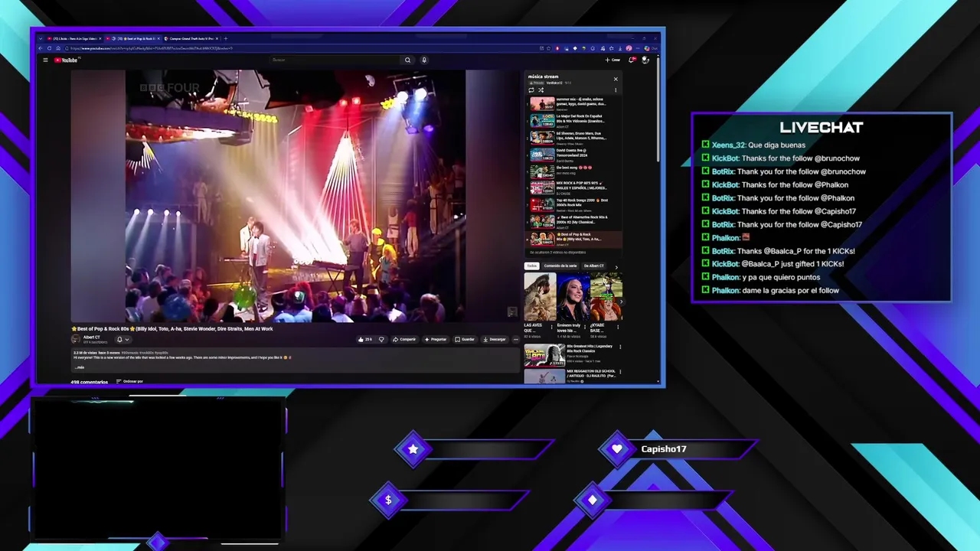980x551 pixels.
Task: Open subscription notification bell dropdown
Action: [122, 339]
